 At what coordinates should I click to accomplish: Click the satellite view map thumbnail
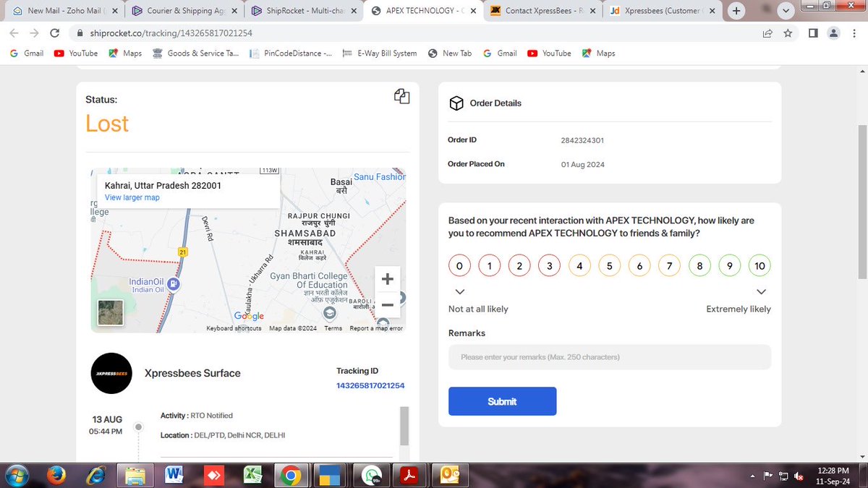click(111, 312)
